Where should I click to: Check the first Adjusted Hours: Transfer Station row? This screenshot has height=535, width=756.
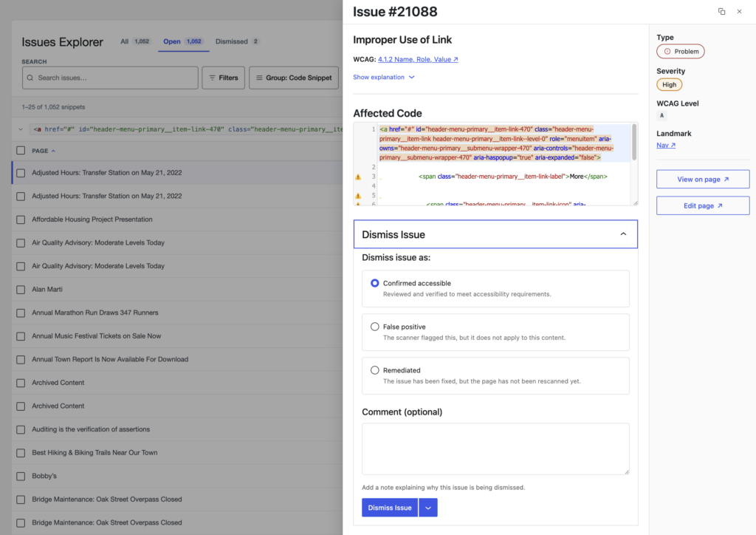21,173
